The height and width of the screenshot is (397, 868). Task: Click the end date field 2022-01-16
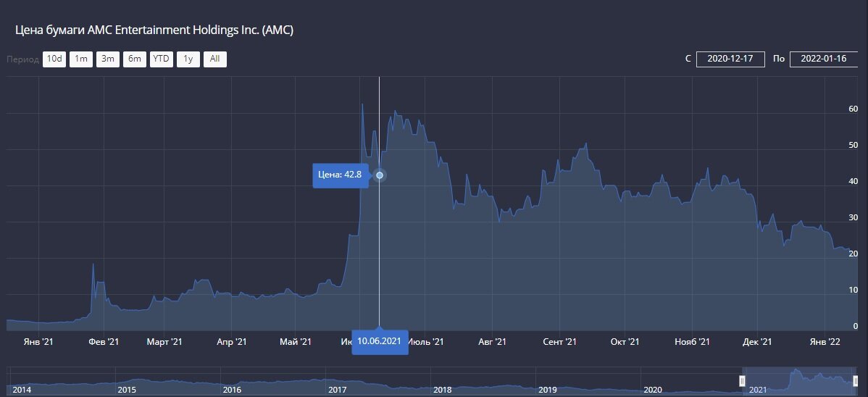pos(825,59)
